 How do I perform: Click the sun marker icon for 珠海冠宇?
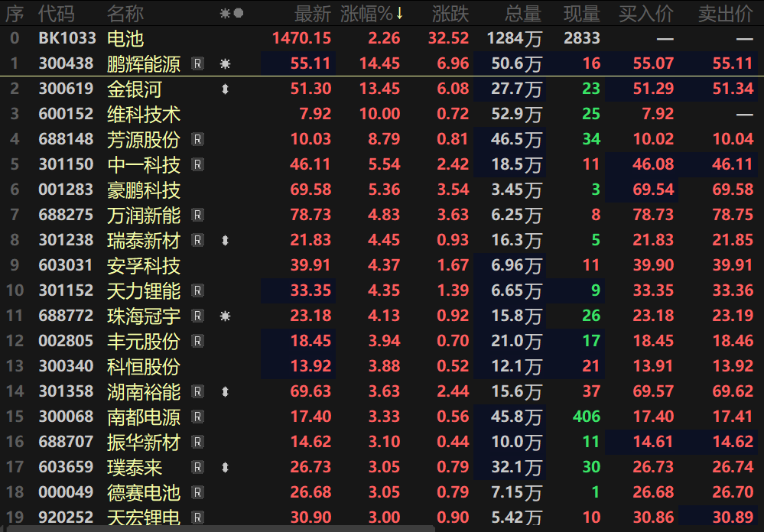(x=225, y=316)
